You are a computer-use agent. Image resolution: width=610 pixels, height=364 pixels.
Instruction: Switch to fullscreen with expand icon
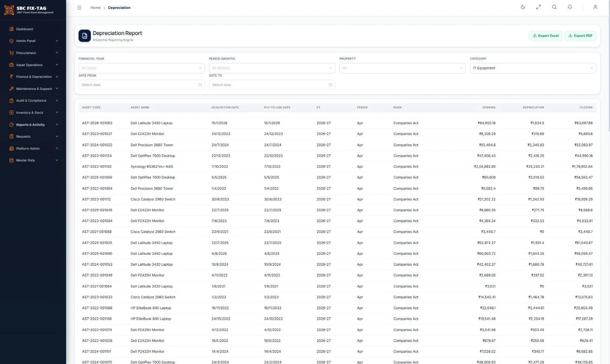538,7
